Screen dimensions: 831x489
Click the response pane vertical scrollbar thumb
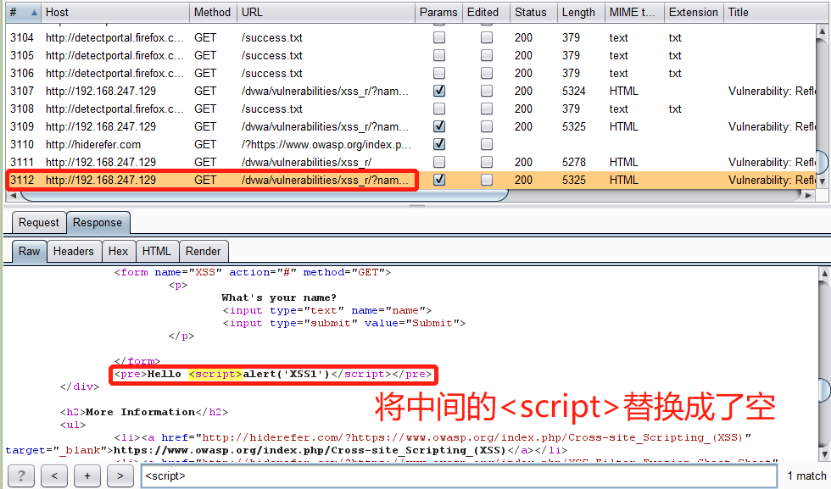825,390
